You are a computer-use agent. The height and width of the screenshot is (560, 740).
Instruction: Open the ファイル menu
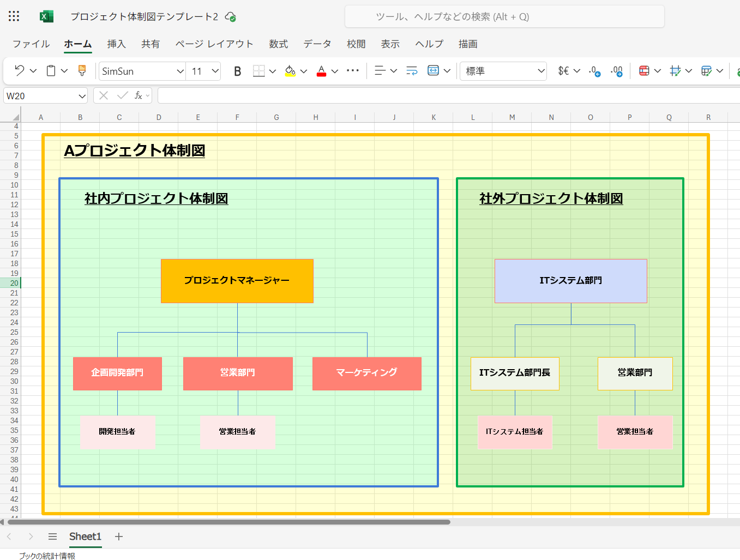[31, 44]
